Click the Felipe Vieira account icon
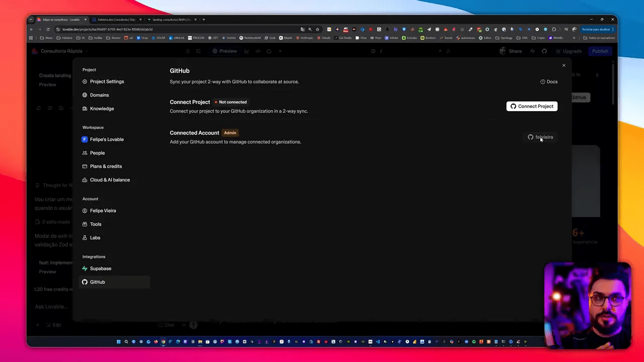Screen dimensions: 644x362 tap(85, 211)
